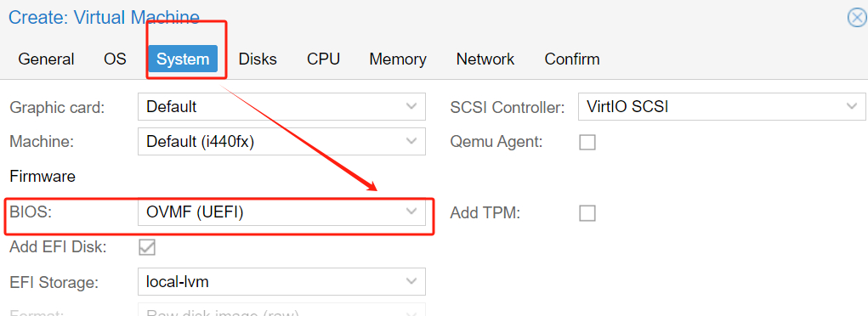Expand the BIOS dropdown chevron
This screenshot has width=868, height=316.
pos(411,212)
